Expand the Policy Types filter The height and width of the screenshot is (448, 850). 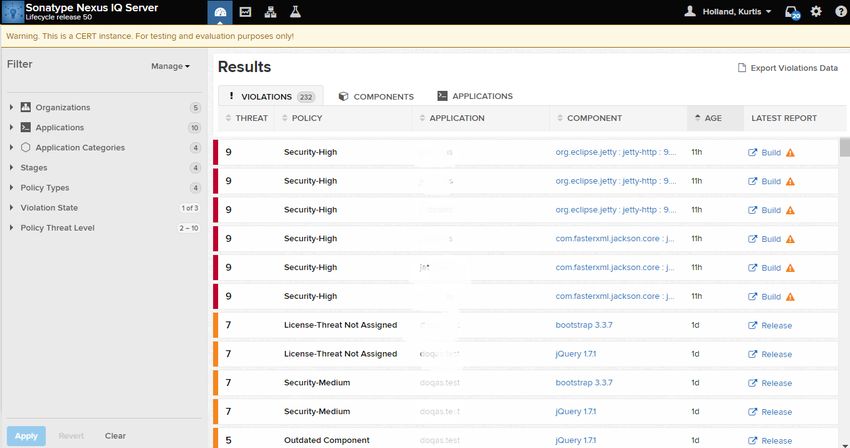[x=11, y=188]
